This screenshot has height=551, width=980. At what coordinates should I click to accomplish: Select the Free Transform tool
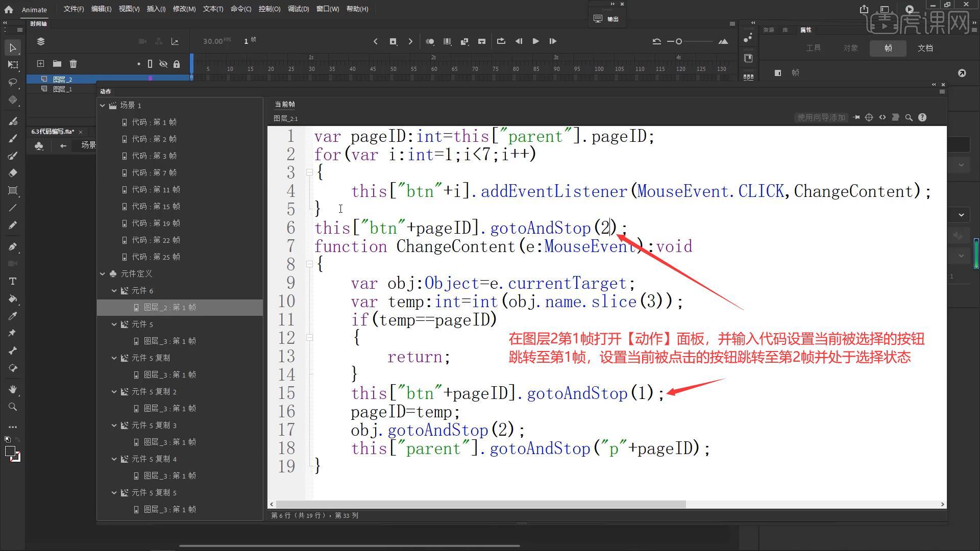pos(13,65)
